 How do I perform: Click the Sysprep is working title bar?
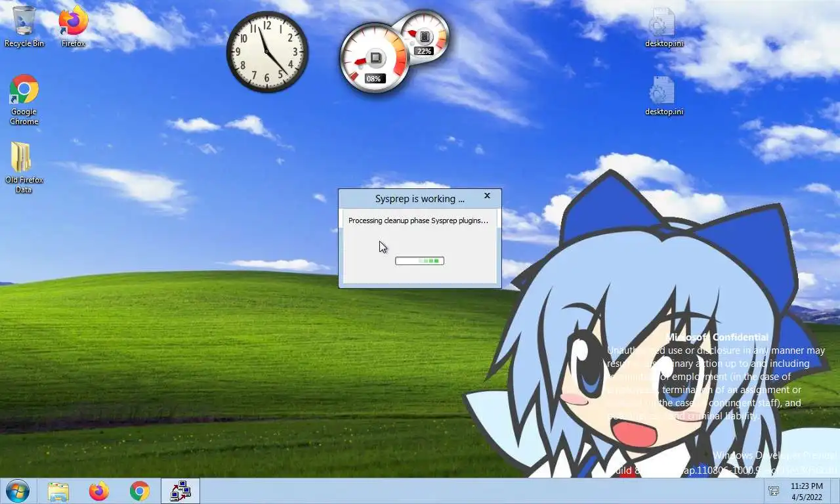[420, 199]
